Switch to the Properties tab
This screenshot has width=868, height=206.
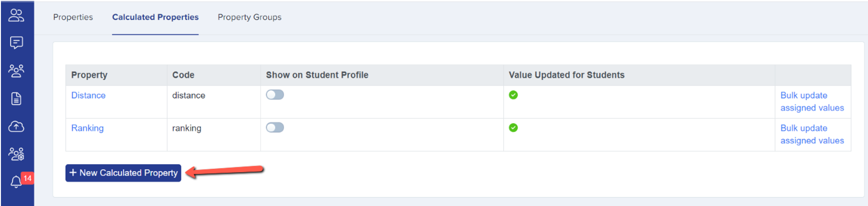coord(73,17)
